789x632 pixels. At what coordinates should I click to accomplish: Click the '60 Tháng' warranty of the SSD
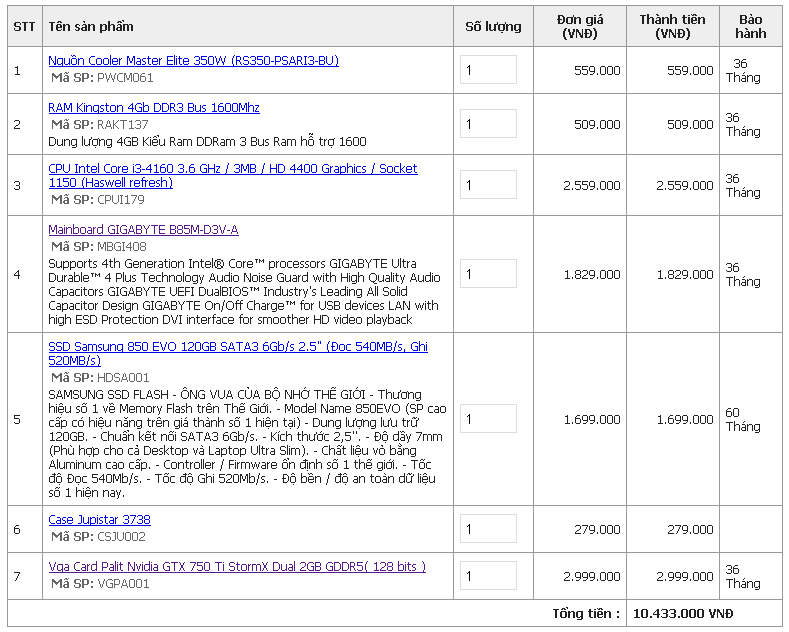click(743, 420)
